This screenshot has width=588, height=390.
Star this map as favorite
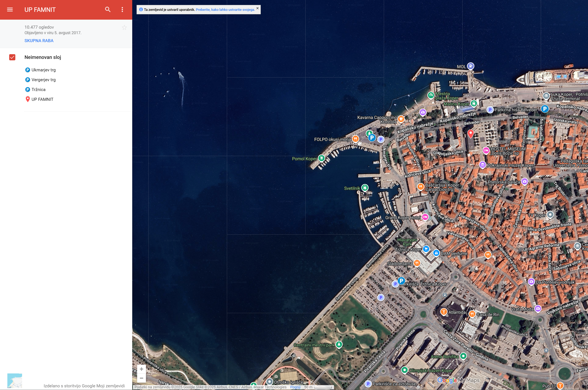[x=124, y=28]
